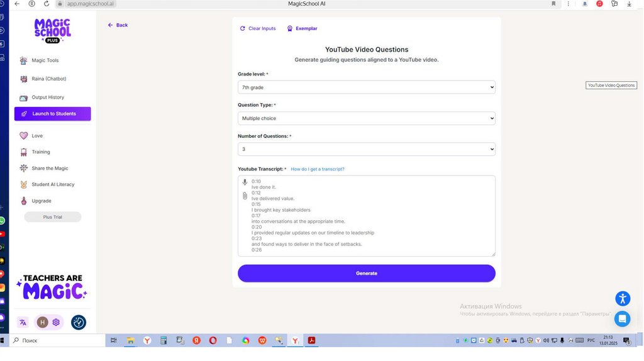Click the microphone icon in transcript box

[x=245, y=182]
